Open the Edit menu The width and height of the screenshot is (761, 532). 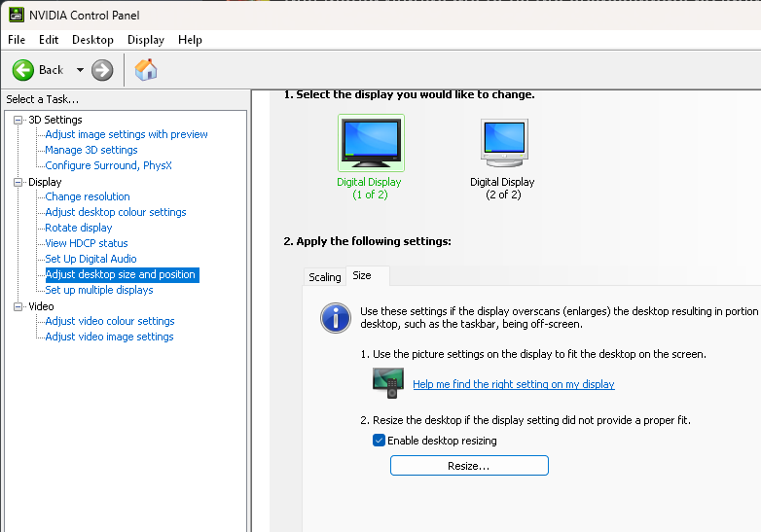click(49, 40)
